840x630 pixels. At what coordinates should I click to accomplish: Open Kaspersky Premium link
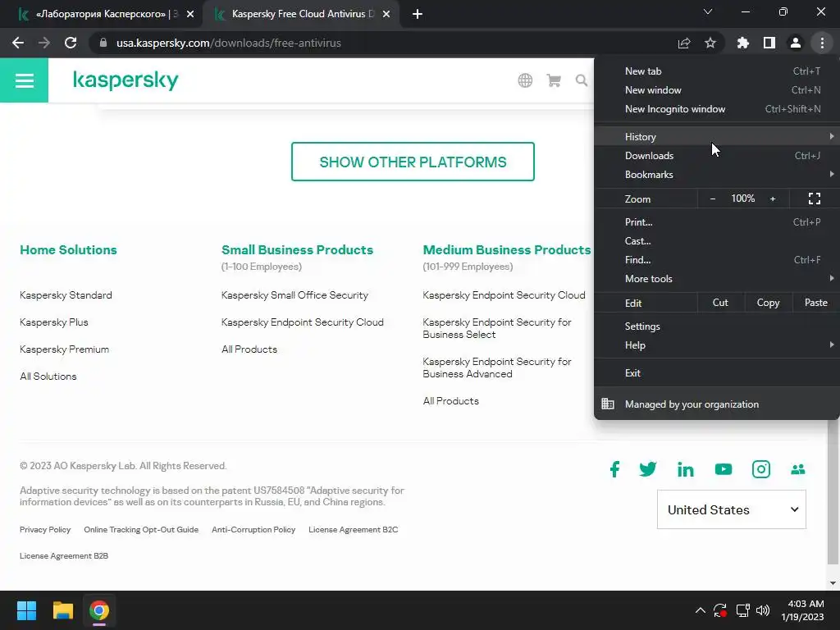click(x=64, y=349)
